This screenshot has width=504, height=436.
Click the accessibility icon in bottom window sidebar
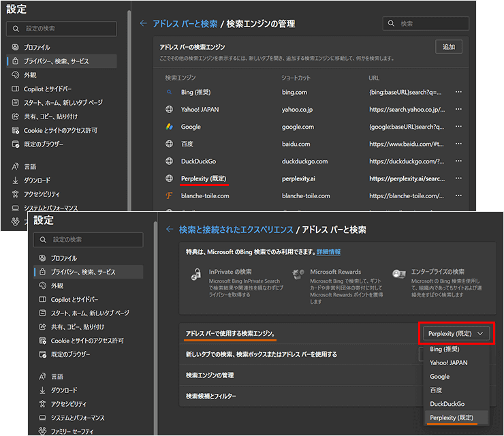click(42, 404)
